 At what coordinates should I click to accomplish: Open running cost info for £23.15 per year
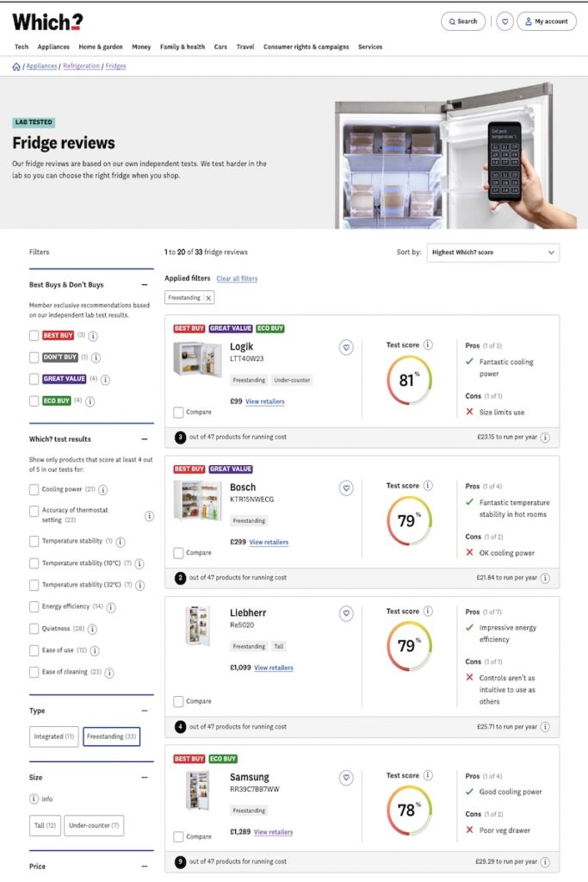point(545,438)
